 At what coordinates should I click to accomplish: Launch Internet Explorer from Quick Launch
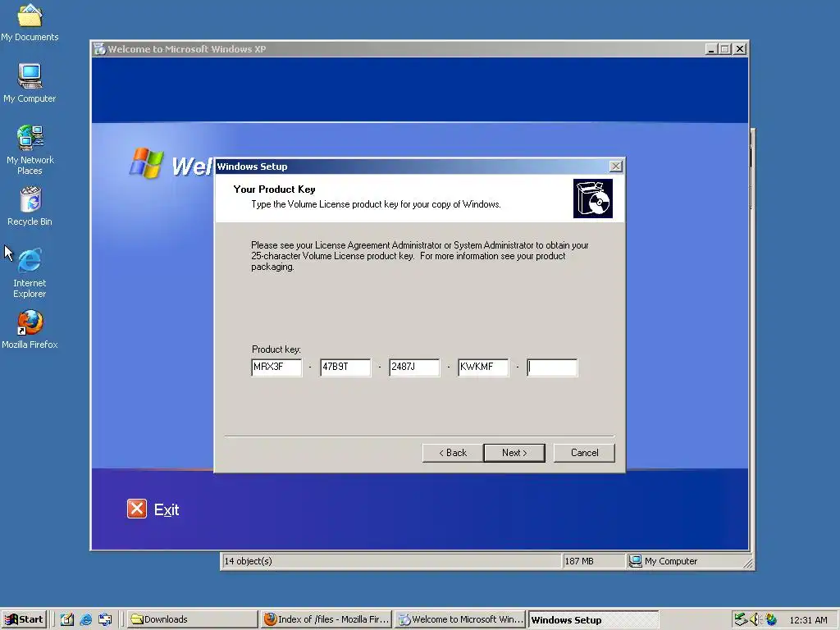pyautogui.click(x=85, y=619)
